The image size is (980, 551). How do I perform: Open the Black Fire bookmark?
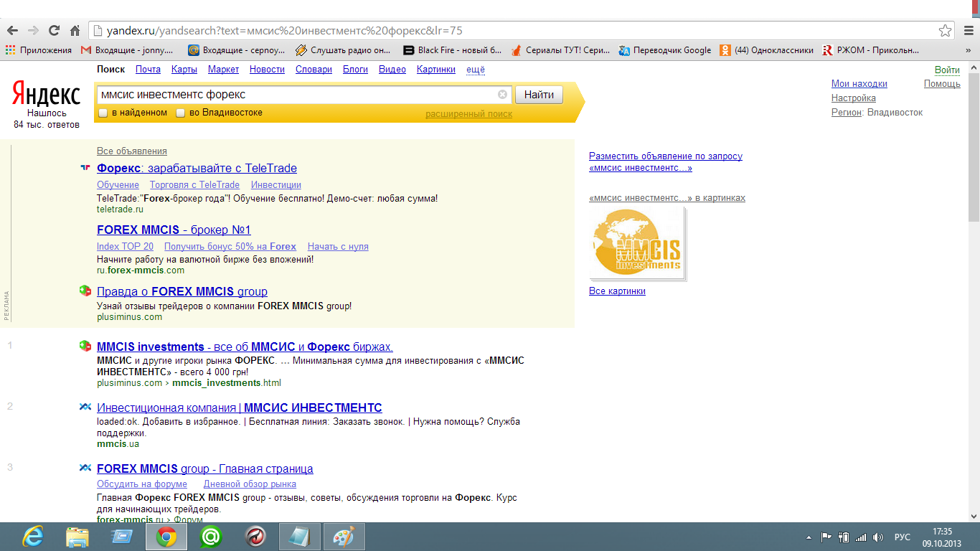coord(453,50)
